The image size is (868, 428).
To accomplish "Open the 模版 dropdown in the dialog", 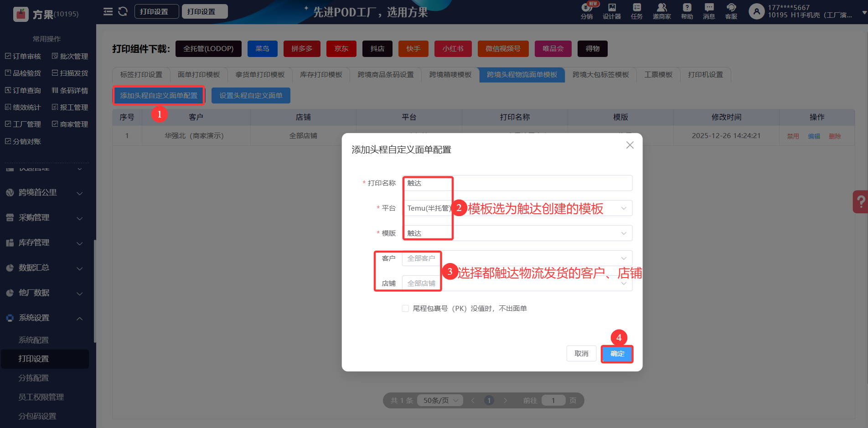I will 517,233.
